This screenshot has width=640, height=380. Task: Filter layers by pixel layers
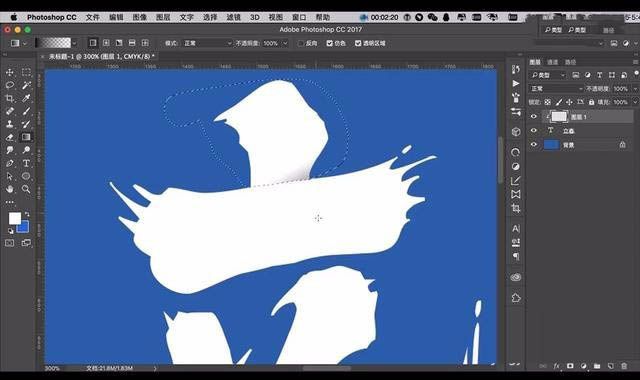[x=576, y=75]
